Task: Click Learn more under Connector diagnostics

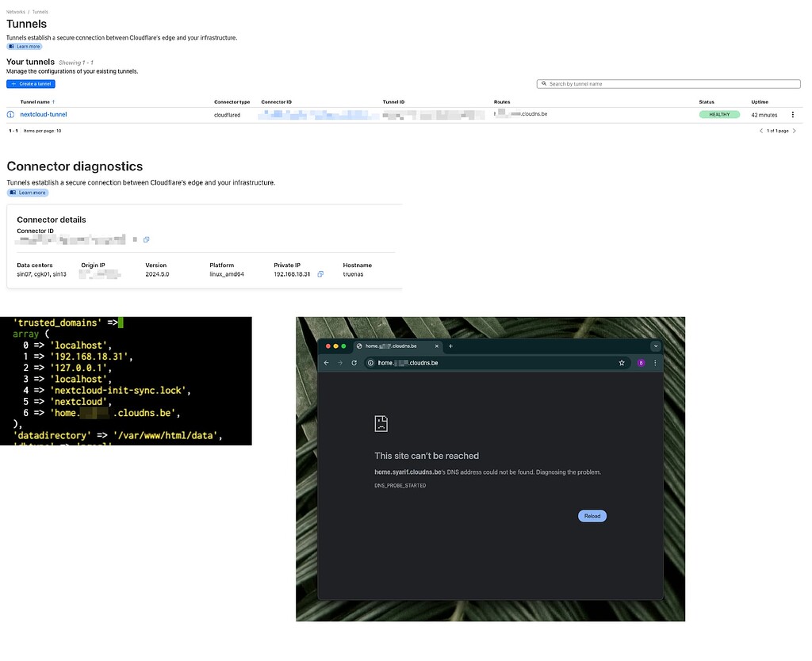Action: pos(28,193)
